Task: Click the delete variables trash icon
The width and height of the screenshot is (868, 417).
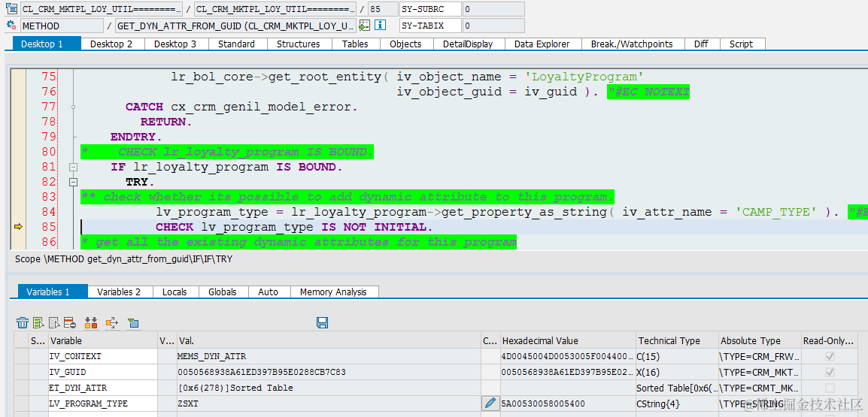Action: 22,322
